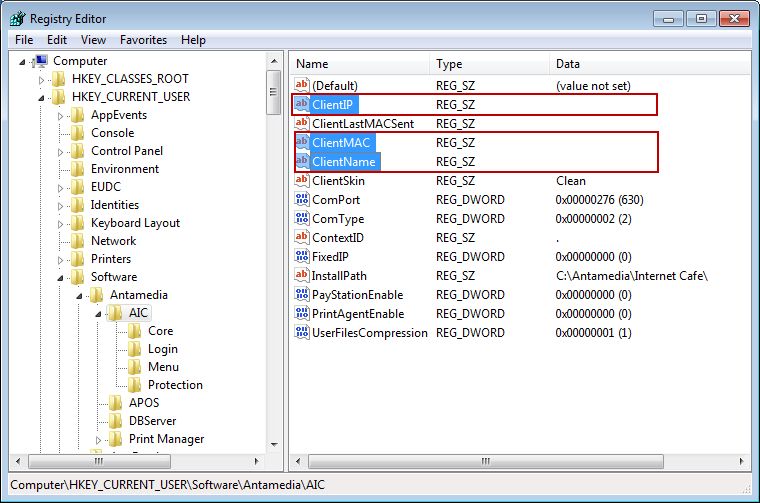Click the FixedIP DWORD value icon
The image size is (760, 503).
301,256
